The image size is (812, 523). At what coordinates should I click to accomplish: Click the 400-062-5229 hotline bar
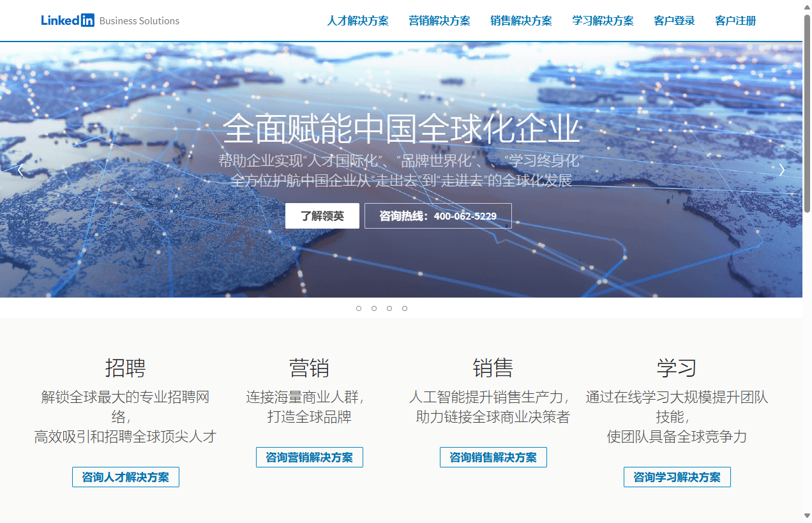(x=438, y=215)
